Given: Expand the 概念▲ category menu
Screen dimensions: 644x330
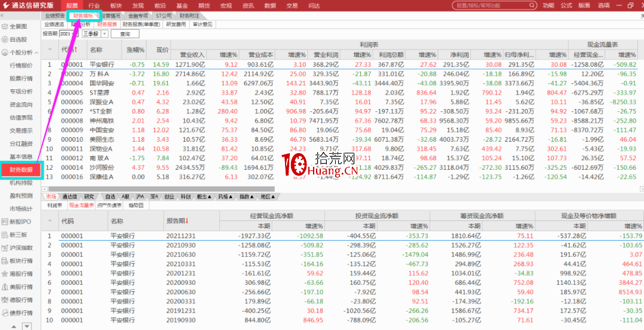Looking at the screenshot, I should (204, 197).
